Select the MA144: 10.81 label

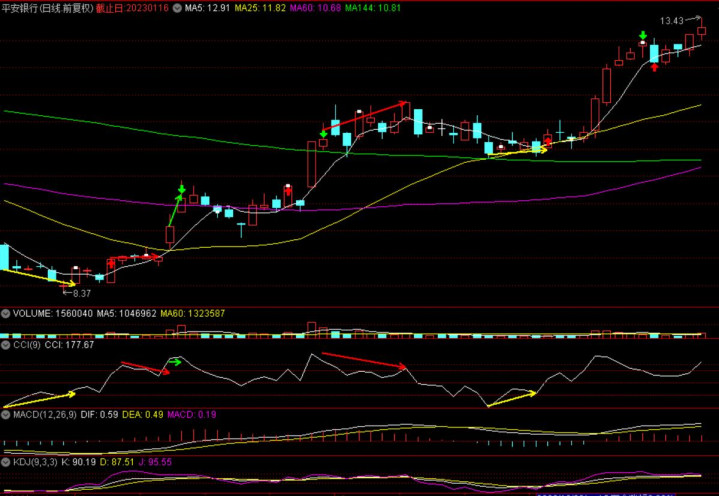tap(373, 8)
